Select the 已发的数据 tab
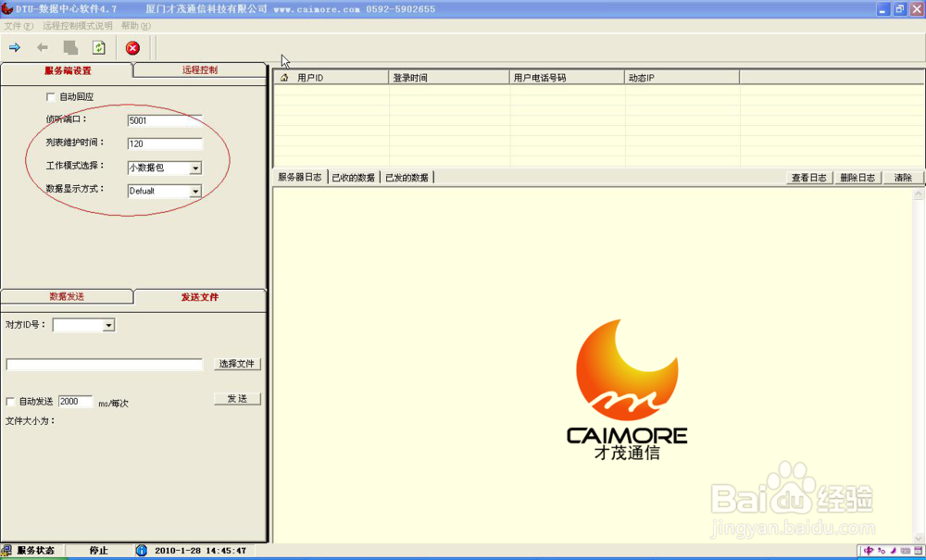 [407, 178]
